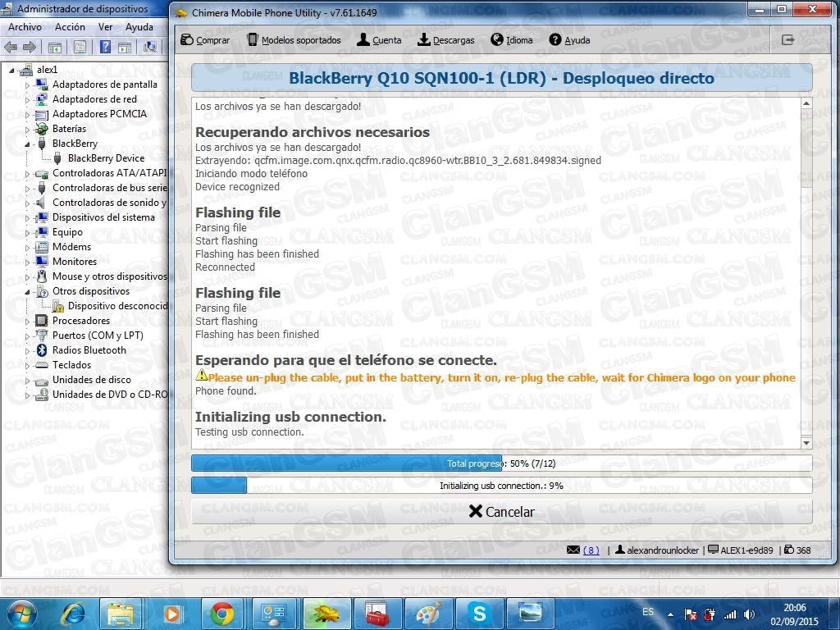840x630 pixels.
Task: Open Archivo menu in Administrador de dispositivos
Action: click(25, 27)
